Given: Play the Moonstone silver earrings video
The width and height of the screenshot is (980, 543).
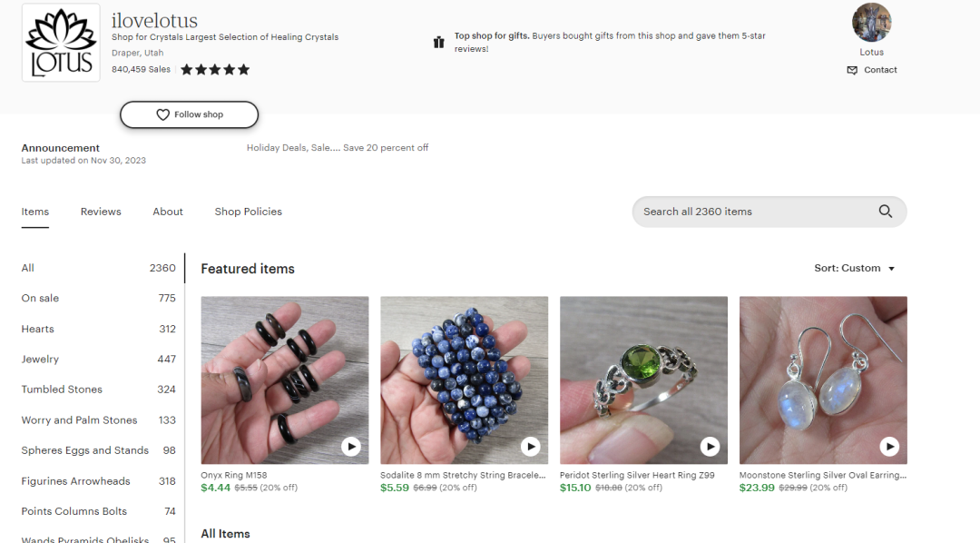Looking at the screenshot, I should click(889, 446).
